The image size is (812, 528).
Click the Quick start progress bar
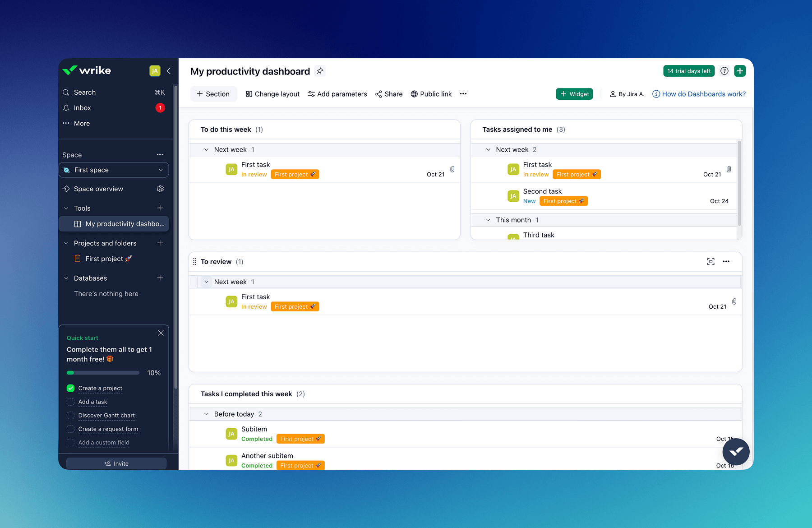coord(103,373)
